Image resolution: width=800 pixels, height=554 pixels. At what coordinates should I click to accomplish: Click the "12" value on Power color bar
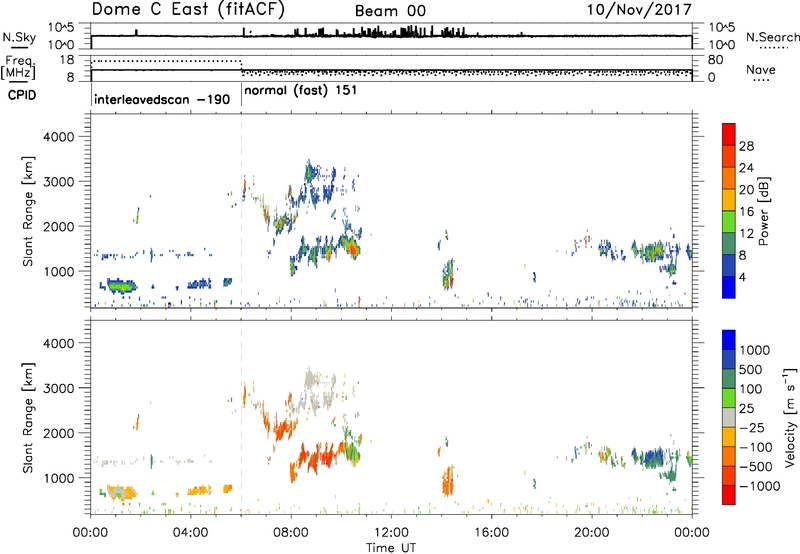tap(746, 234)
